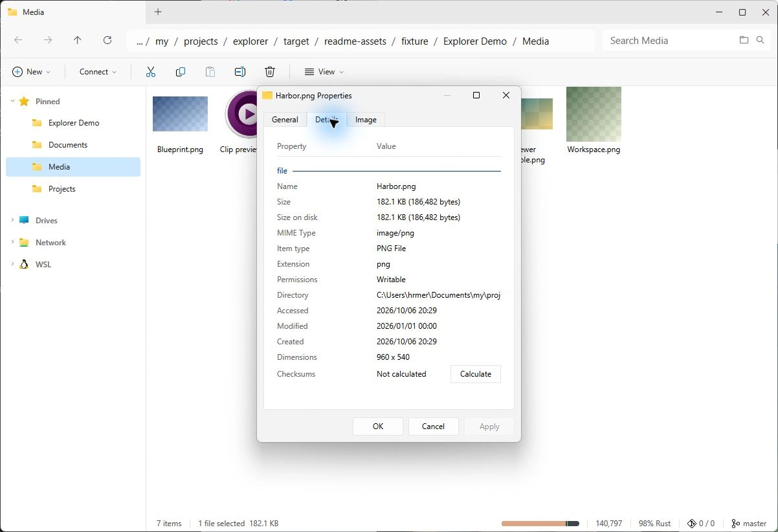Open Projects in the sidebar

[73, 189]
